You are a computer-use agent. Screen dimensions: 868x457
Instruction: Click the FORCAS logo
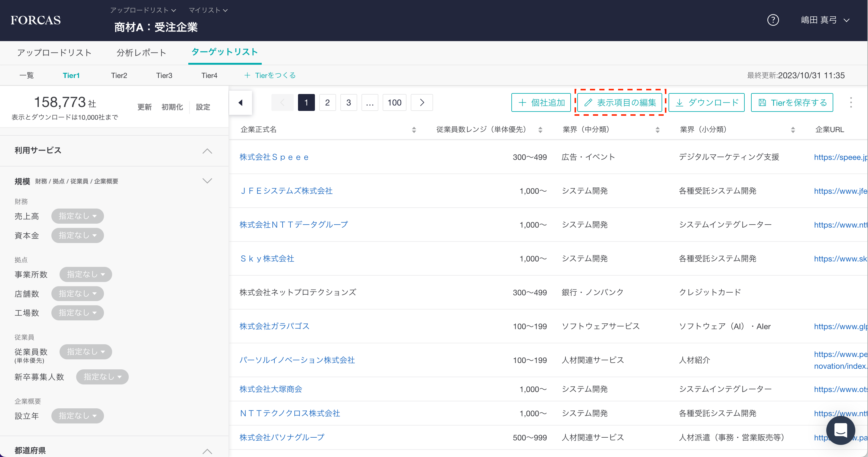(36, 20)
